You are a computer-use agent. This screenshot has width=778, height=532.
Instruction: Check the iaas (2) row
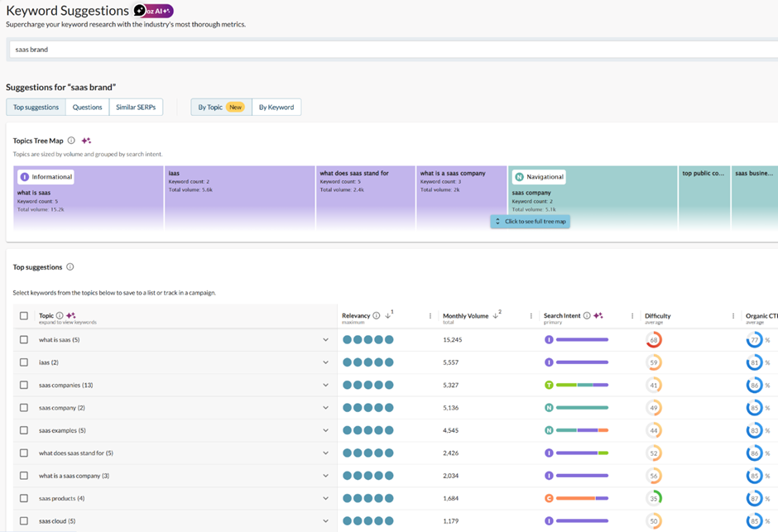tap(24, 362)
